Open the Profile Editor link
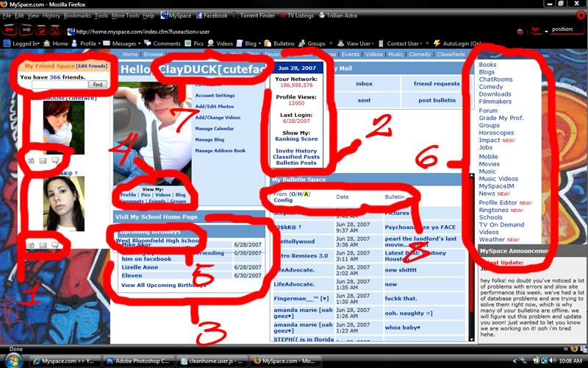Image resolution: width=588 pixels, height=368 pixels. [498, 202]
